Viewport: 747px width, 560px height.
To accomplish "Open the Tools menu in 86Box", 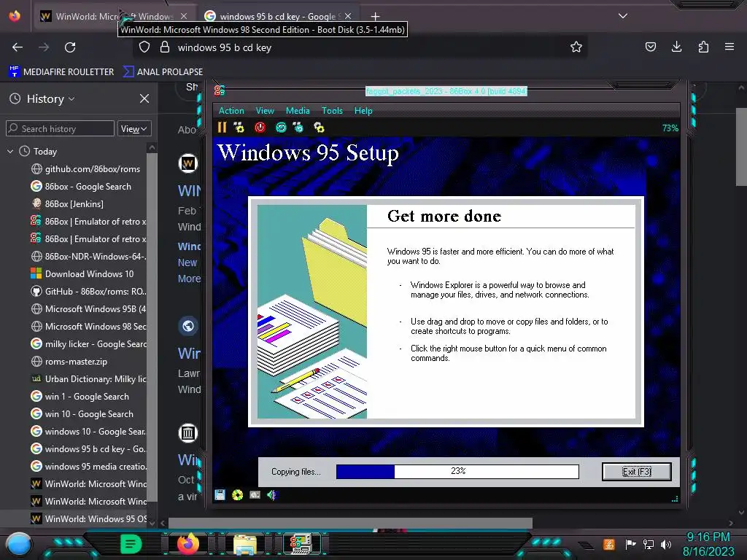I will click(332, 111).
